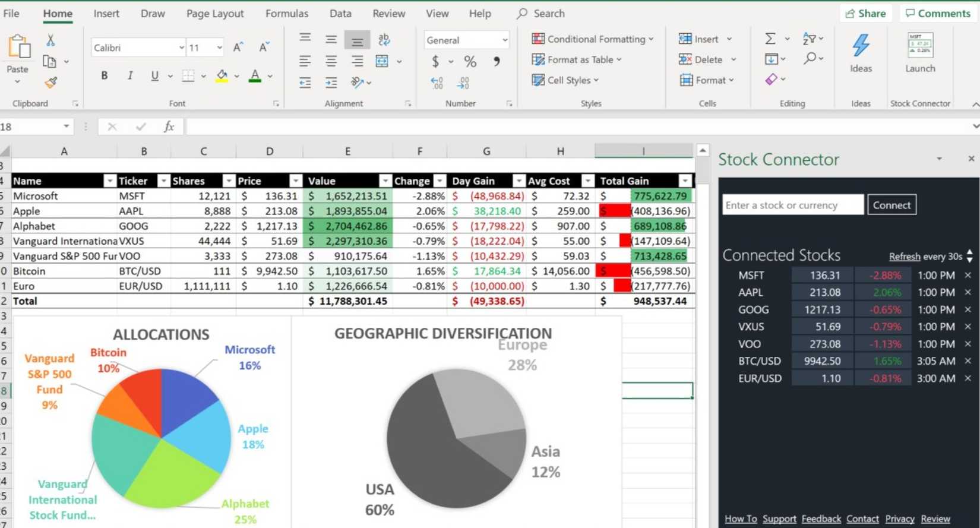Remove MSFT from connected stocks
The width and height of the screenshot is (980, 528).
(x=968, y=275)
